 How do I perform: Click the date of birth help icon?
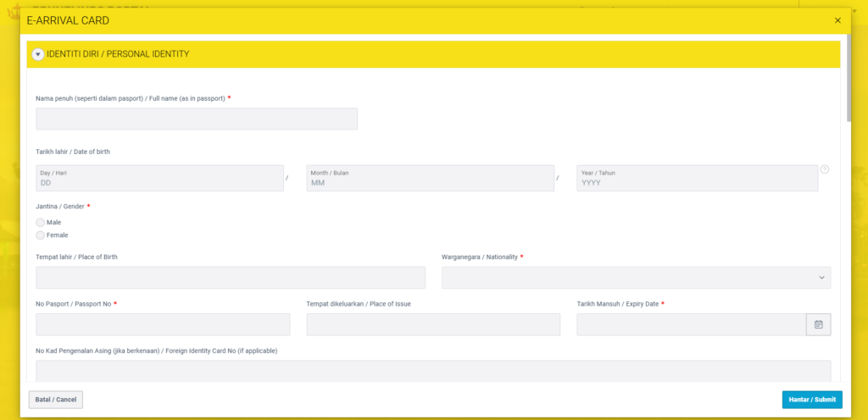click(x=824, y=169)
